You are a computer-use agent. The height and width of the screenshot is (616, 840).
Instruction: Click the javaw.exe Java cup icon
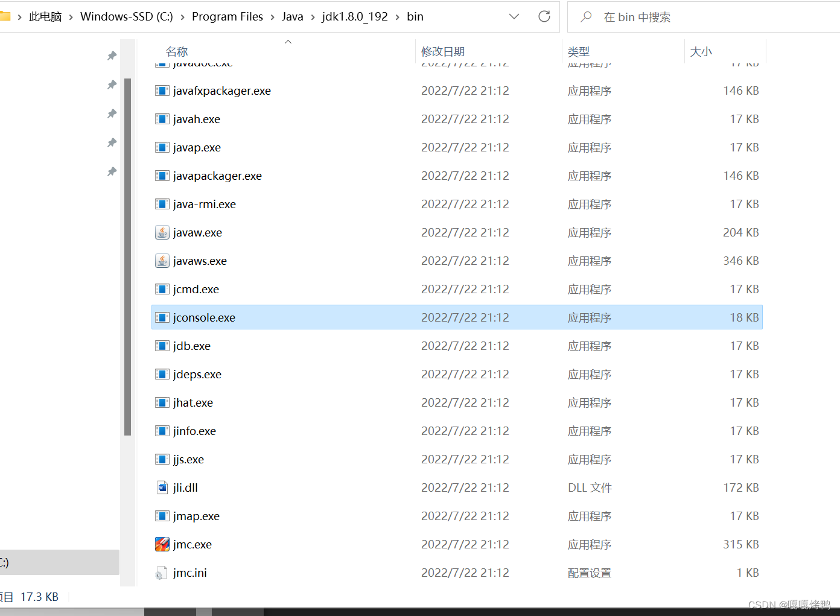pos(162,232)
